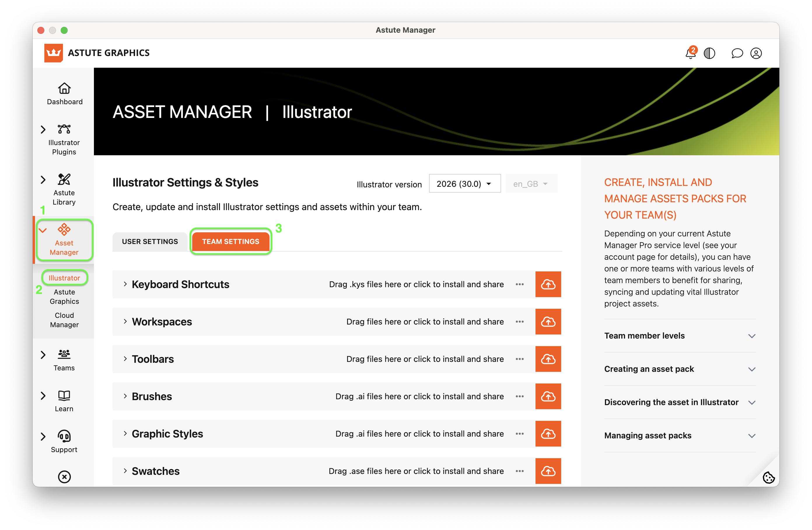This screenshot has height=530, width=812.
Task: Expand Discovering the asset in Illustrator
Action: pos(680,402)
